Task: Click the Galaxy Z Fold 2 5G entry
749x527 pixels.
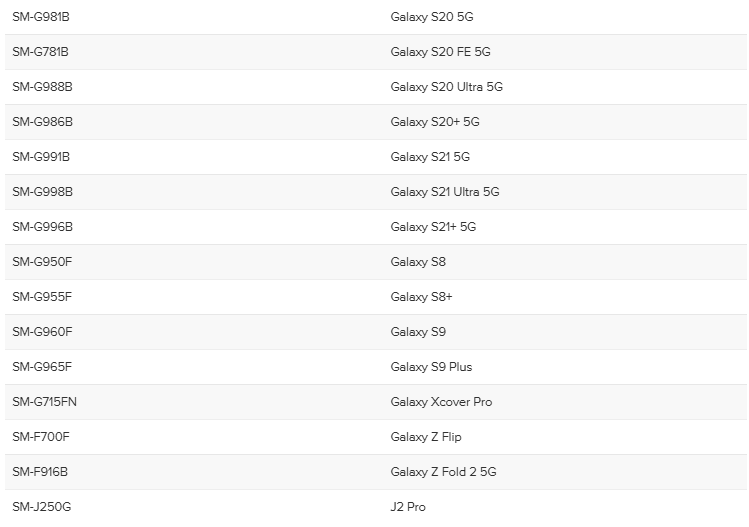Action: coord(443,472)
